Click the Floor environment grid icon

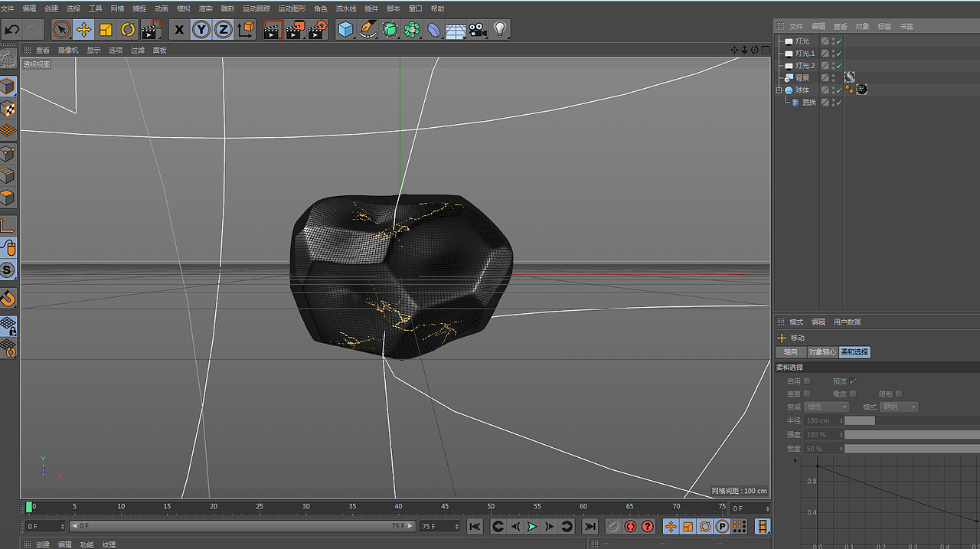(456, 31)
